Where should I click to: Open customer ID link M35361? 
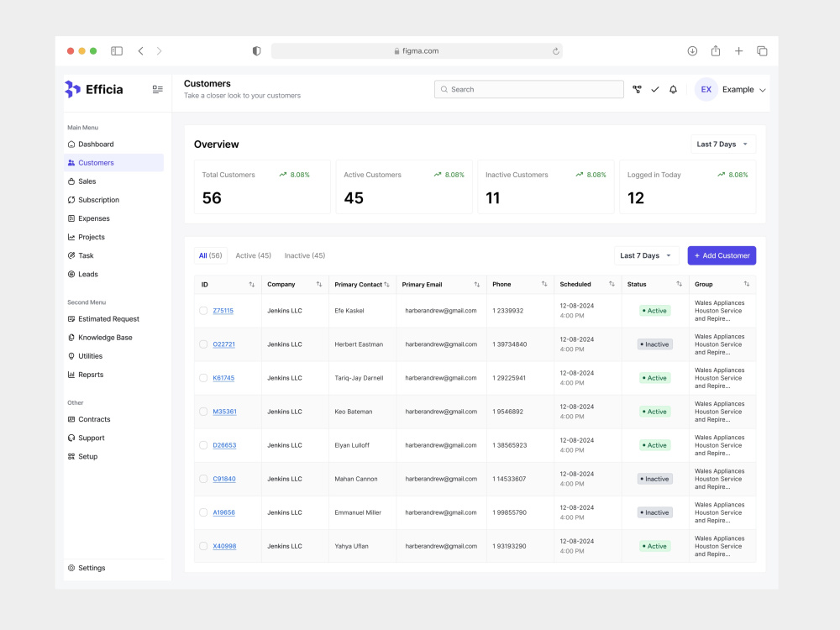pyautogui.click(x=224, y=412)
